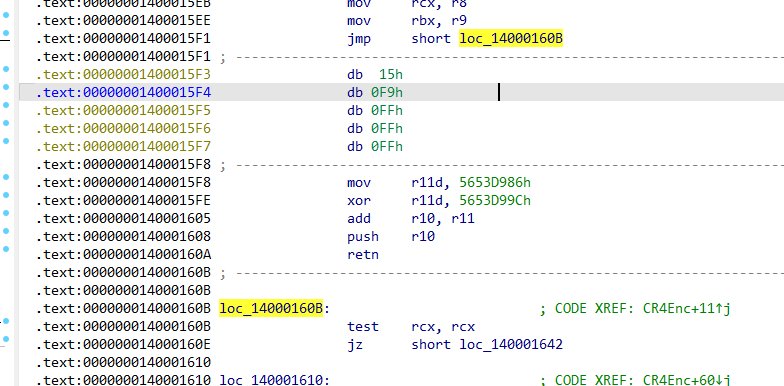Follow the jz target loc_140001642

tap(511, 344)
